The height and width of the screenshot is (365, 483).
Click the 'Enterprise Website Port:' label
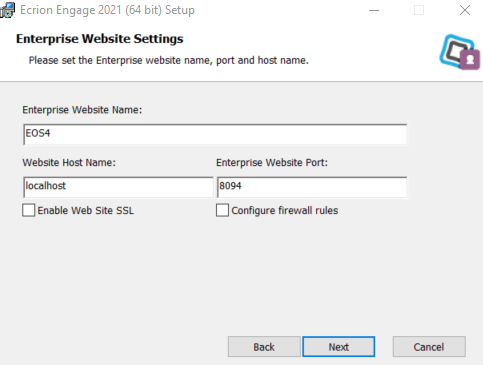click(272, 163)
